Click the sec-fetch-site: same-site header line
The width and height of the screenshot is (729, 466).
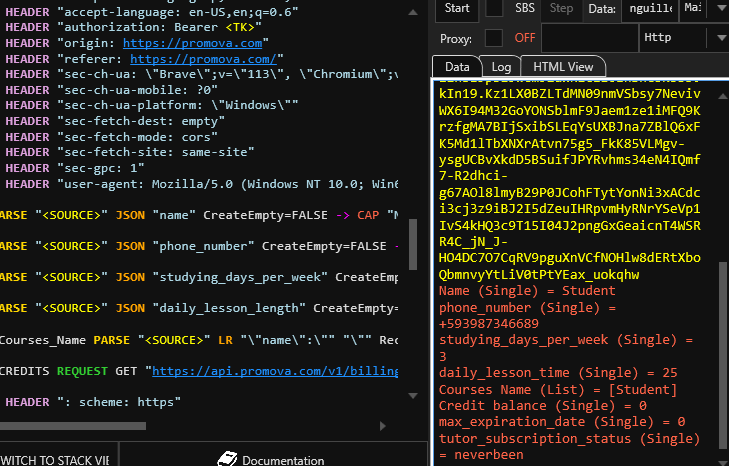pos(130,152)
